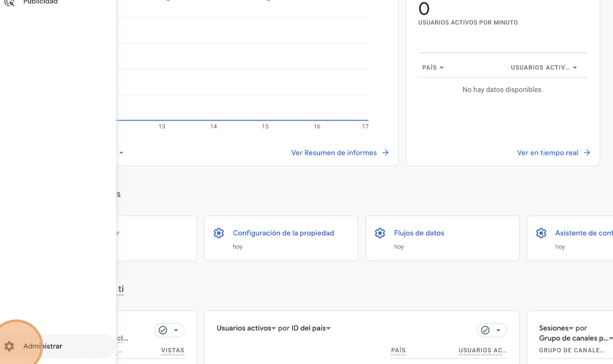Follow the Ver Resumen de informes link
This screenshot has width=613, height=364.
coord(340,153)
